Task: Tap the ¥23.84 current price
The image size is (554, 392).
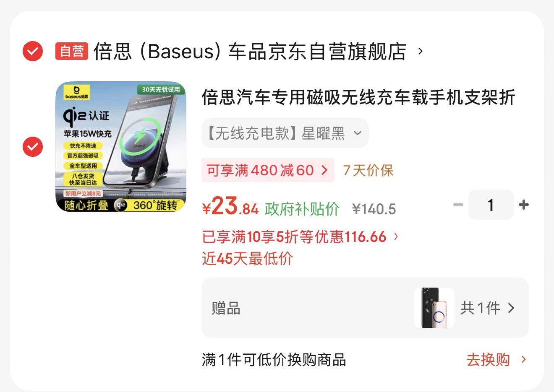Action: click(230, 206)
